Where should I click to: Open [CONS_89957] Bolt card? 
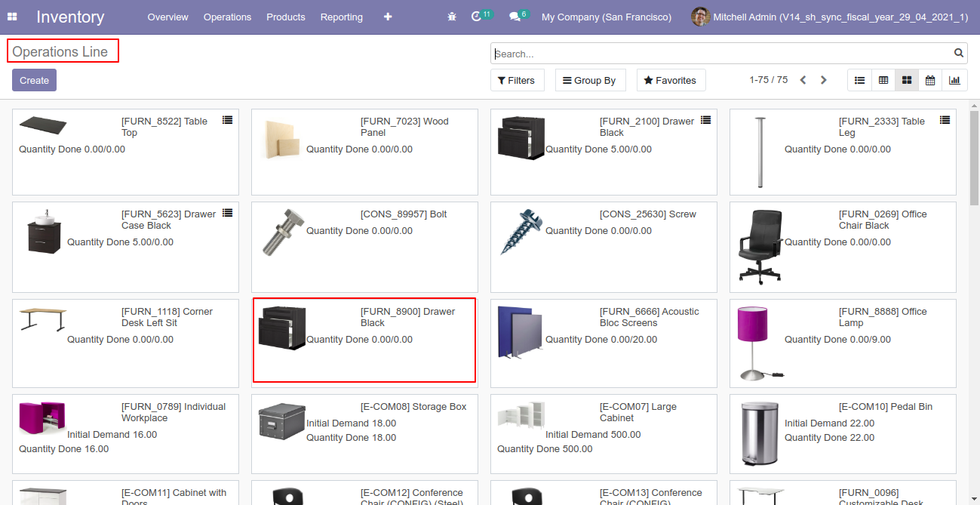tap(364, 247)
